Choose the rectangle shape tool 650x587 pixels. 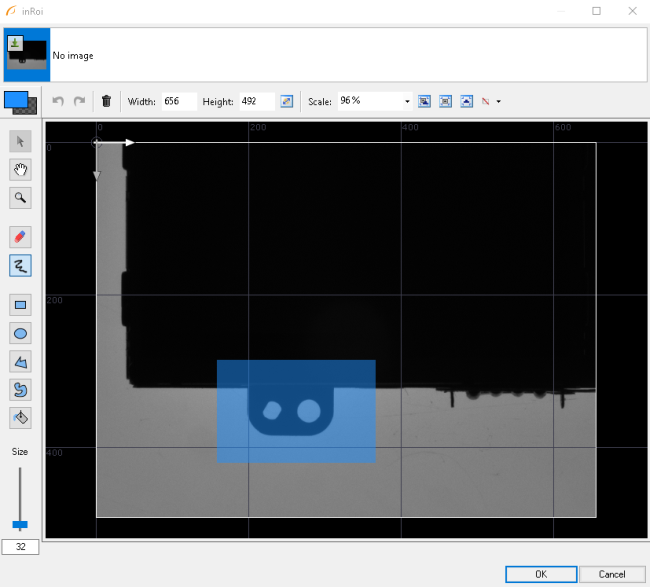point(20,304)
